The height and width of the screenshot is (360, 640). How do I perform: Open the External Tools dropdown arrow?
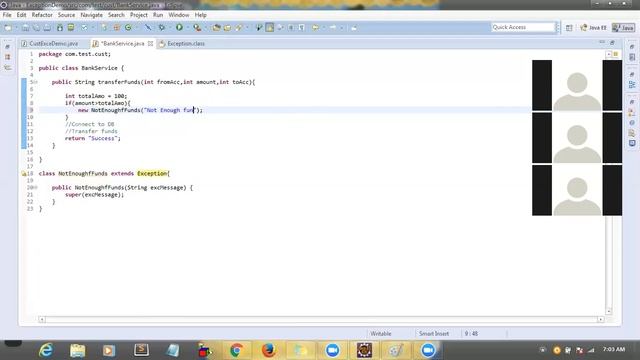(206, 28)
